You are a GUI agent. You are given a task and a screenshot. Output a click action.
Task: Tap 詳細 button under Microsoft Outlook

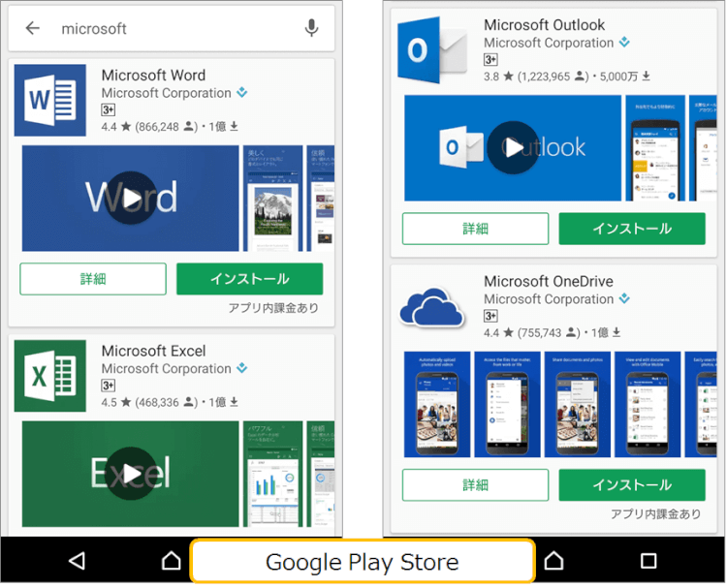(x=475, y=229)
